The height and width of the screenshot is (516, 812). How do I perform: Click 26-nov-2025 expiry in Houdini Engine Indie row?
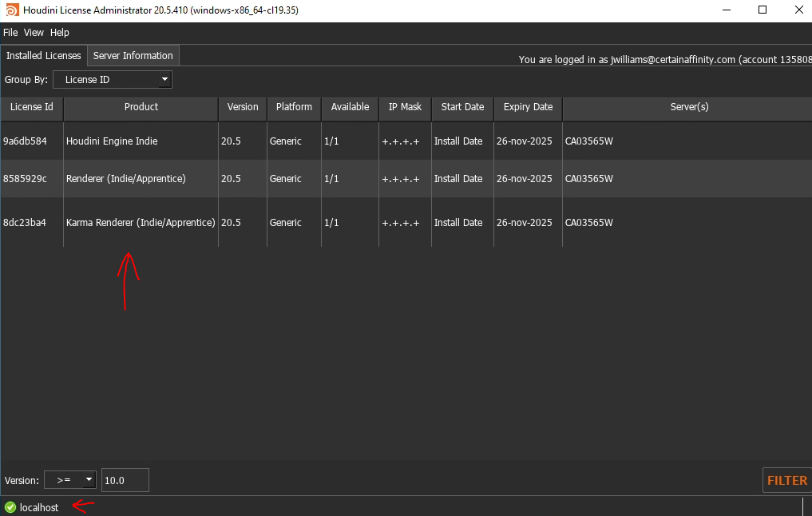(x=524, y=141)
